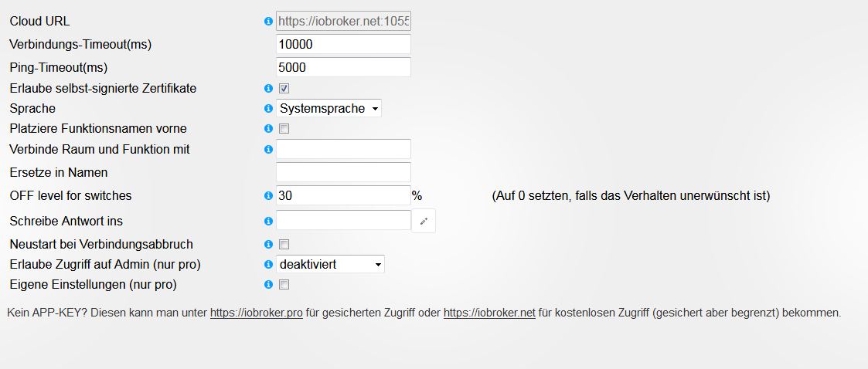Click info icon for OFF level for switches
This screenshot has height=369, width=868.
coord(268,196)
